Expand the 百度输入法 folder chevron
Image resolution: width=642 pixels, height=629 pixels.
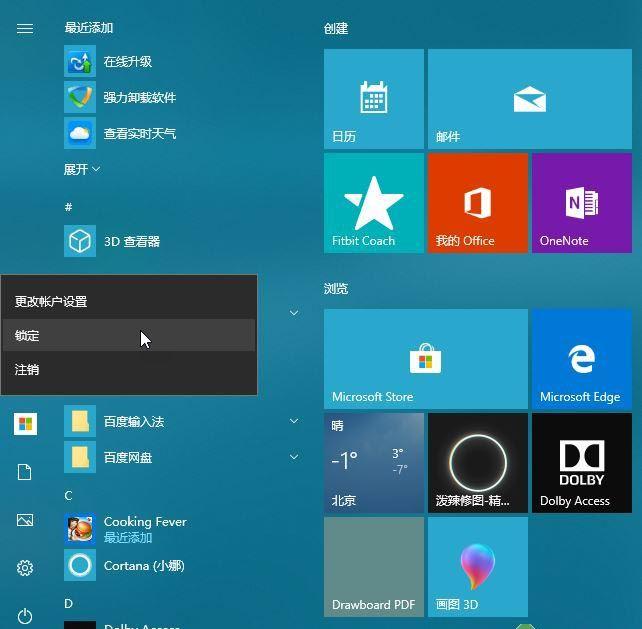(x=294, y=421)
